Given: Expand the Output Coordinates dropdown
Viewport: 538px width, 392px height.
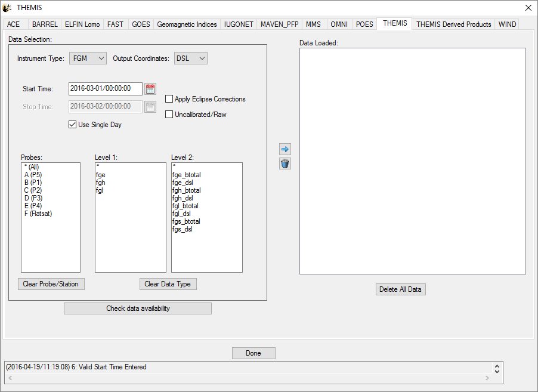Looking at the screenshot, I should pyautogui.click(x=190, y=58).
